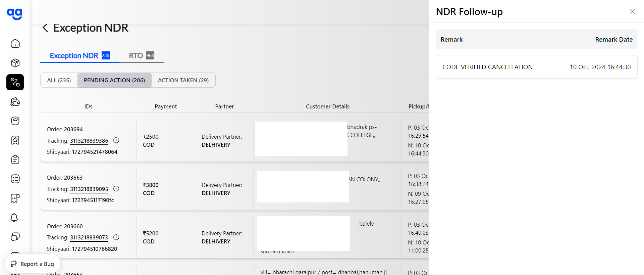Click the info icon beside tracking 3113218839095

point(116,189)
